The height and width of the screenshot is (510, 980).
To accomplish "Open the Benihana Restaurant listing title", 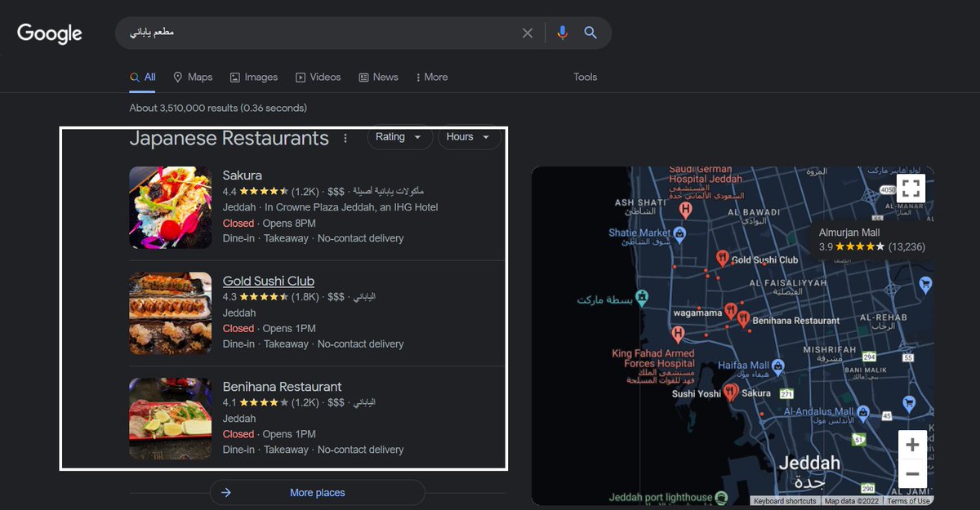I will pos(283,386).
